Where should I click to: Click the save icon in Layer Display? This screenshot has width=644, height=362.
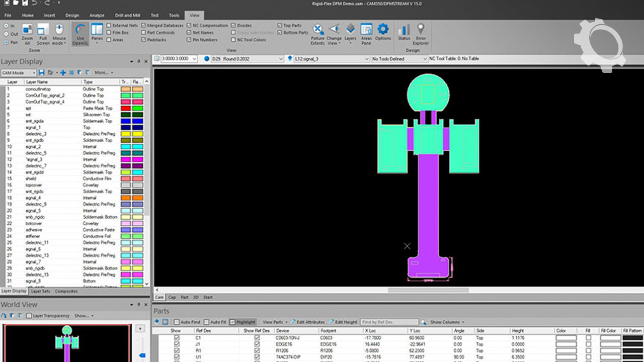coord(42,72)
